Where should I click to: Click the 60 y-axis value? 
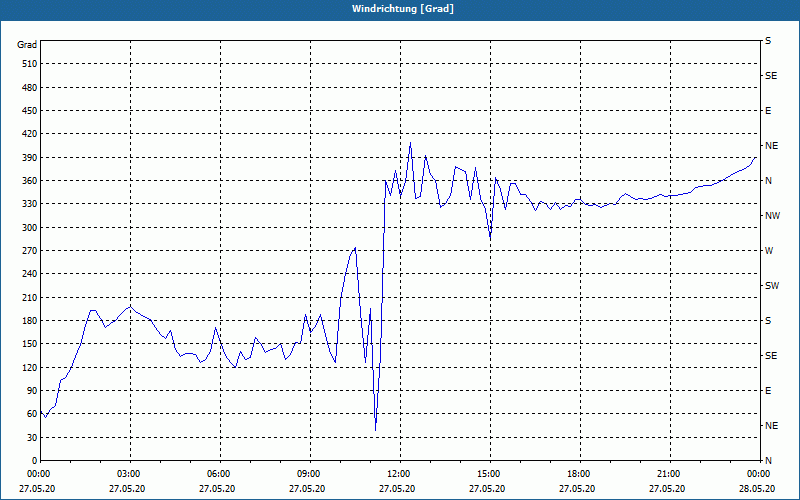pyautogui.click(x=32, y=414)
